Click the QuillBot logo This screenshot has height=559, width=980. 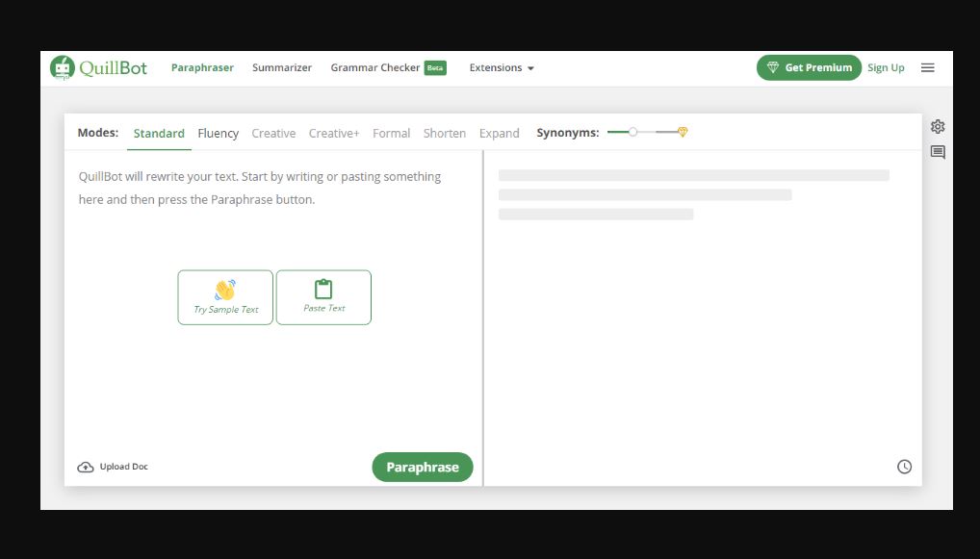(99, 67)
